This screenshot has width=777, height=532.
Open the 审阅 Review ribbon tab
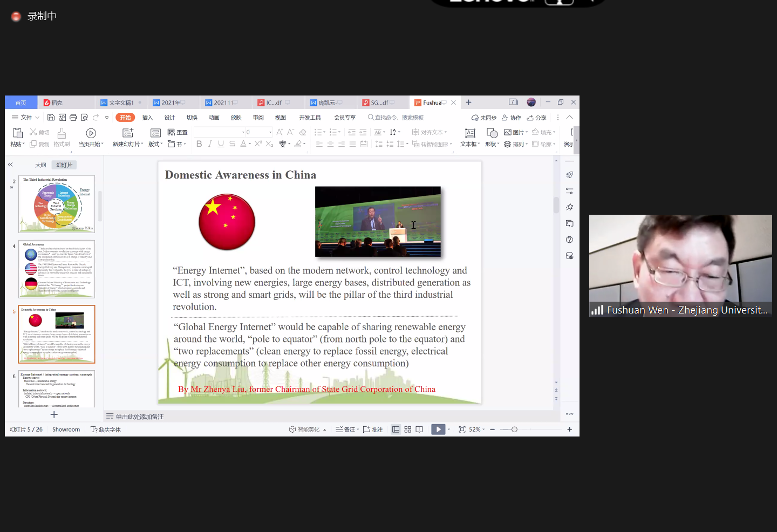click(x=258, y=118)
